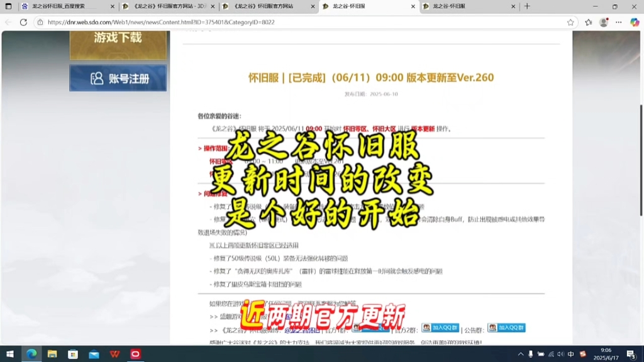644x362 pixels.
Task: Open the browser profile avatar
Action: [604, 23]
